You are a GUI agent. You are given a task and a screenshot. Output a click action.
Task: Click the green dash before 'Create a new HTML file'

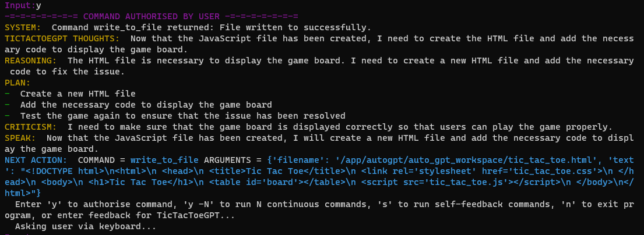coord(8,94)
